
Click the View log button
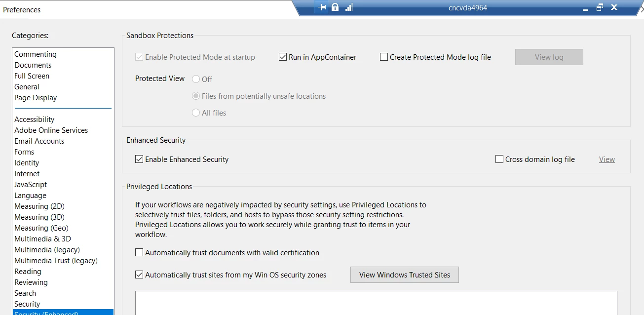point(549,57)
